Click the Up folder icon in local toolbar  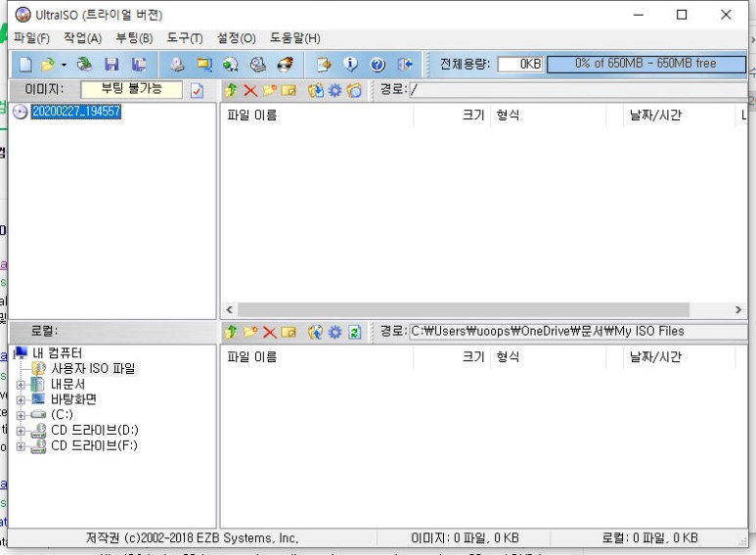231,332
